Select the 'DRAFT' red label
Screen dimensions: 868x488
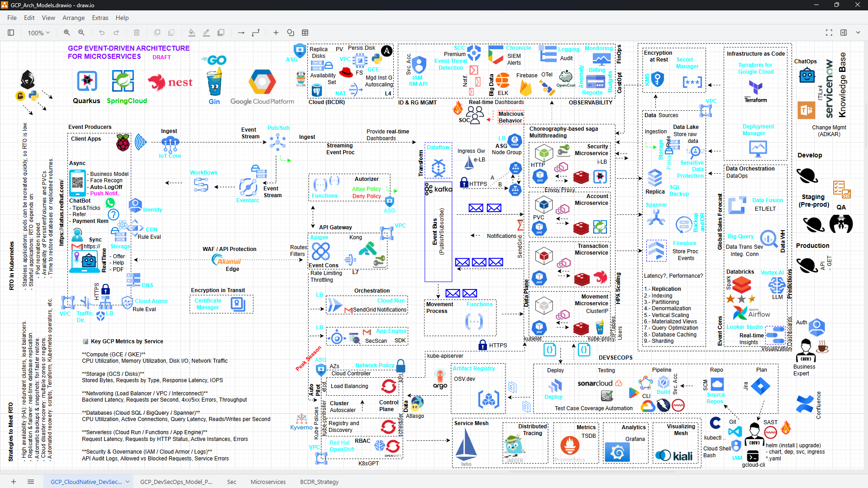(x=162, y=57)
